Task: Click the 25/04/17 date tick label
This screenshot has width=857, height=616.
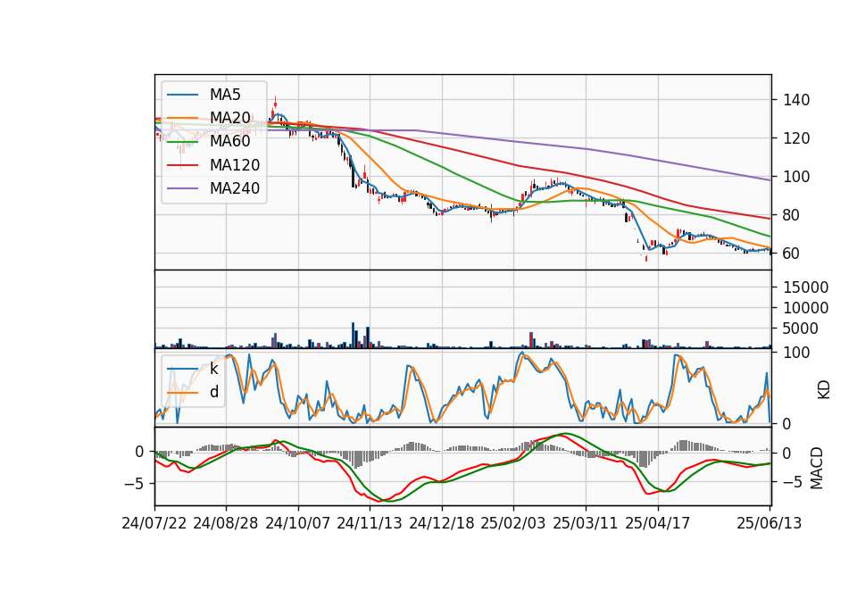Action: pos(658,523)
